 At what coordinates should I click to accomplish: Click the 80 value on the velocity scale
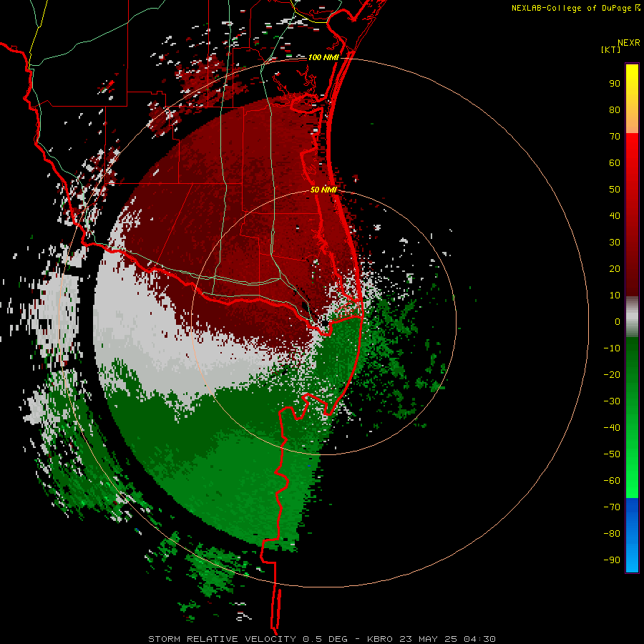point(615,110)
